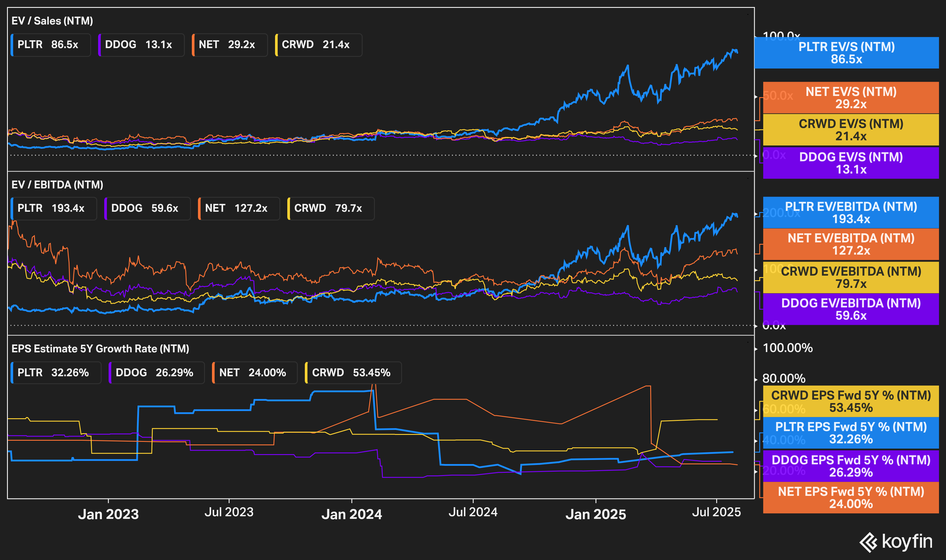Select CRWD 21.4x legend chip
Screen dimensions: 946x560
[x=318, y=45]
